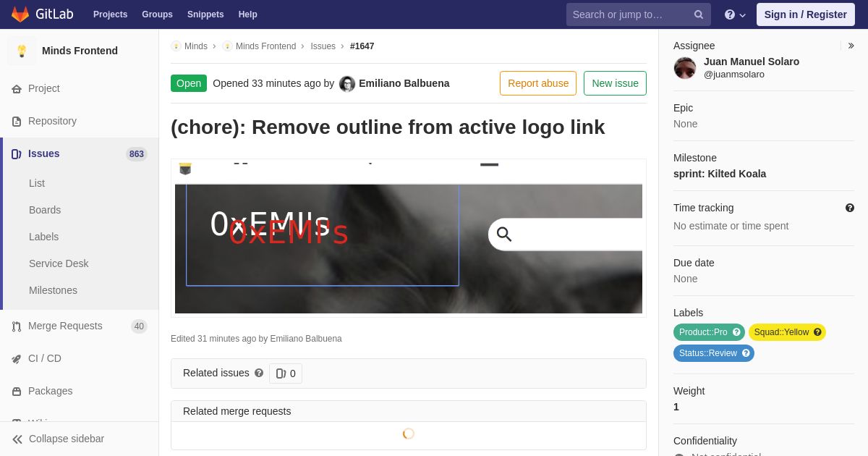Click the search magnifier icon in navbar
This screenshot has width=868, height=456.
click(699, 14)
